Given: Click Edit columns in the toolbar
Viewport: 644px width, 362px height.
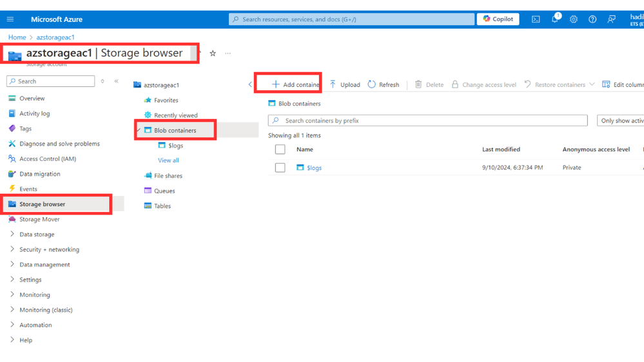Looking at the screenshot, I should [x=623, y=84].
